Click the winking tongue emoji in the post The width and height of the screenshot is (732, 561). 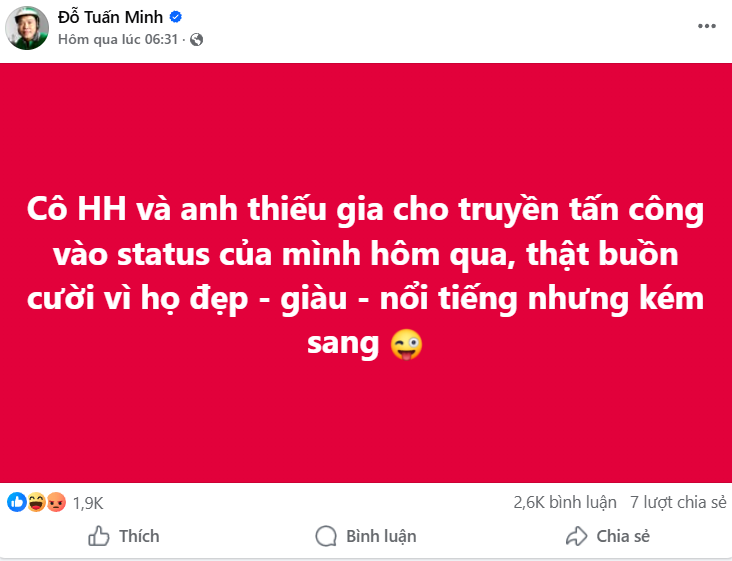click(406, 344)
